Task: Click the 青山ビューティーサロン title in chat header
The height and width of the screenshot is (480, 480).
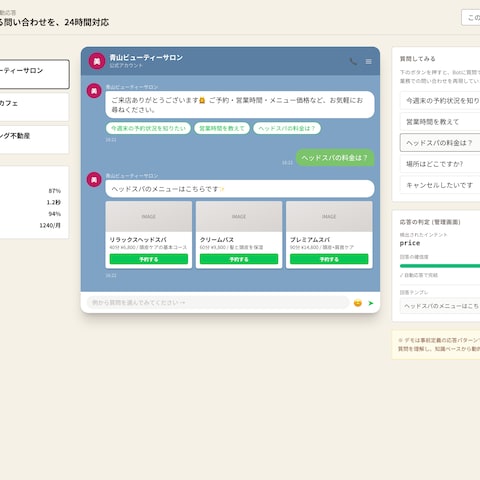Action: (x=146, y=58)
